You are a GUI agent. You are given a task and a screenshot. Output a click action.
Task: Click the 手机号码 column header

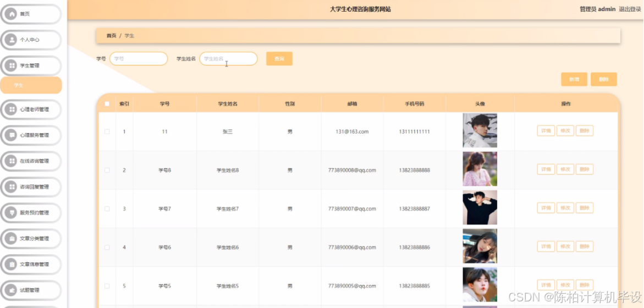click(415, 104)
